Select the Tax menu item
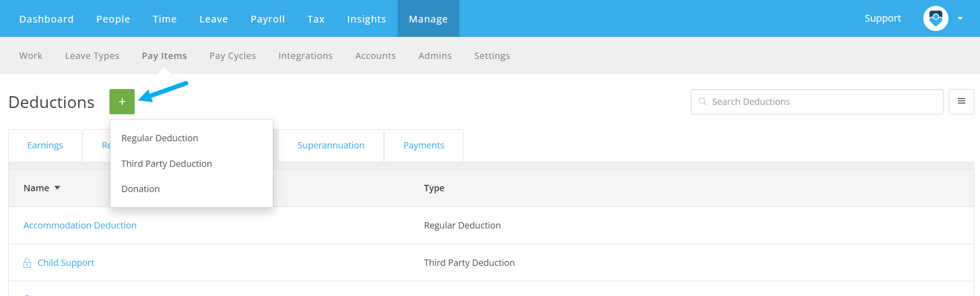The width and height of the screenshot is (980, 296). pyautogui.click(x=316, y=19)
